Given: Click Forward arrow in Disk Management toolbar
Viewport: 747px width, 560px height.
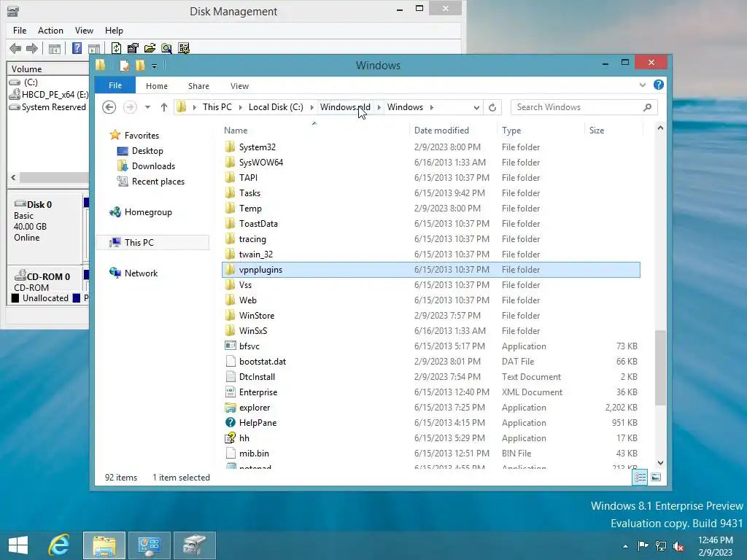Looking at the screenshot, I should coord(32,48).
